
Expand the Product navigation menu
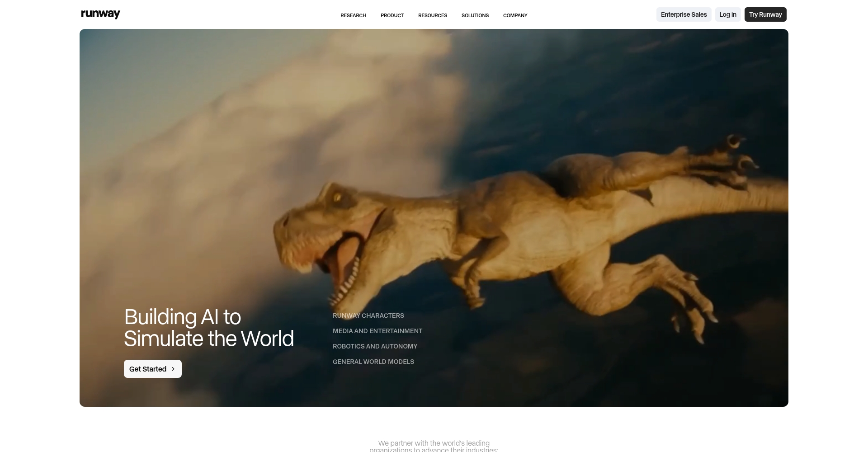(392, 15)
